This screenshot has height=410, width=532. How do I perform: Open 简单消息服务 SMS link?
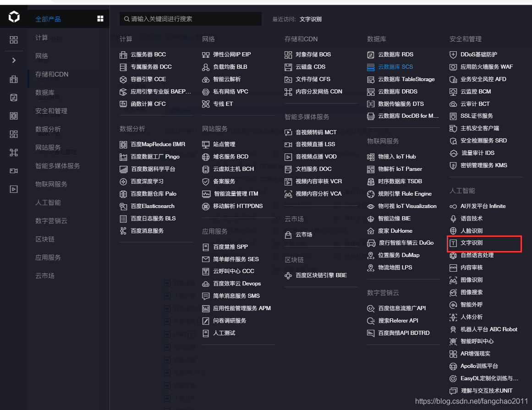[x=236, y=296]
